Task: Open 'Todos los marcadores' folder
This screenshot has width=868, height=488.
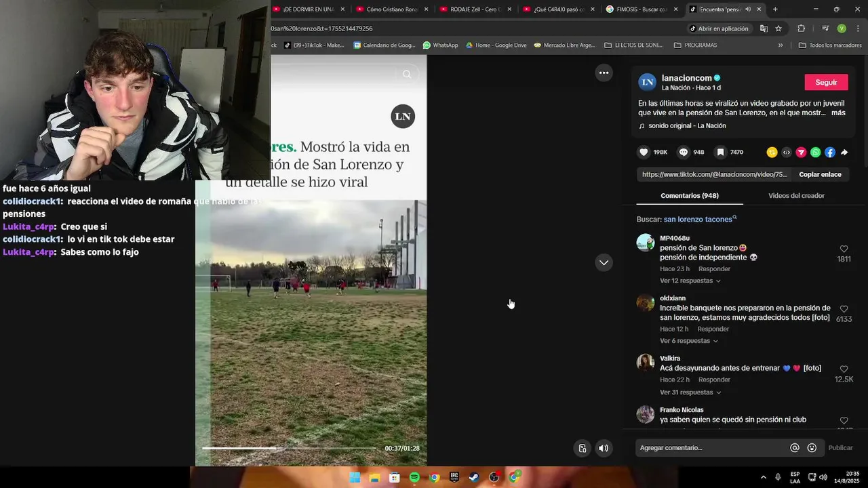Action: pyautogui.click(x=829, y=45)
